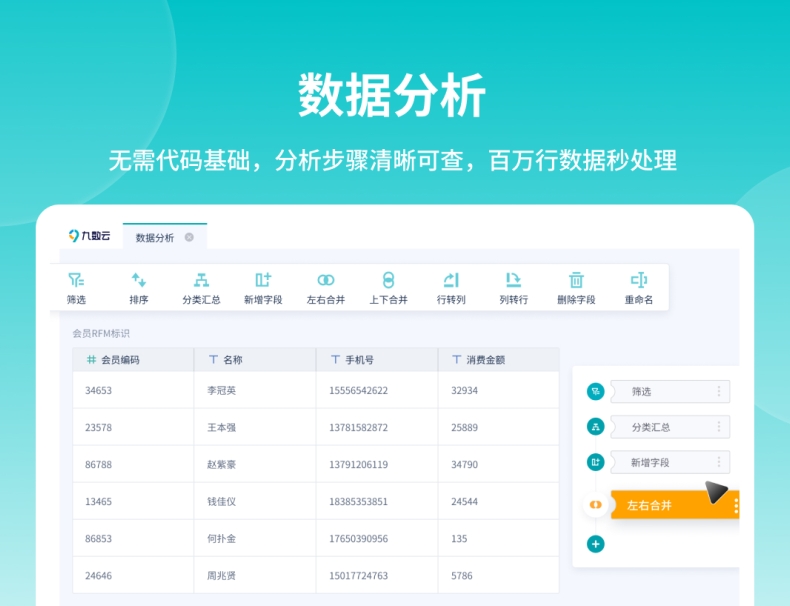Screen dimensions: 790x606
Task: Select cell 15017724763
Action: (x=377, y=575)
